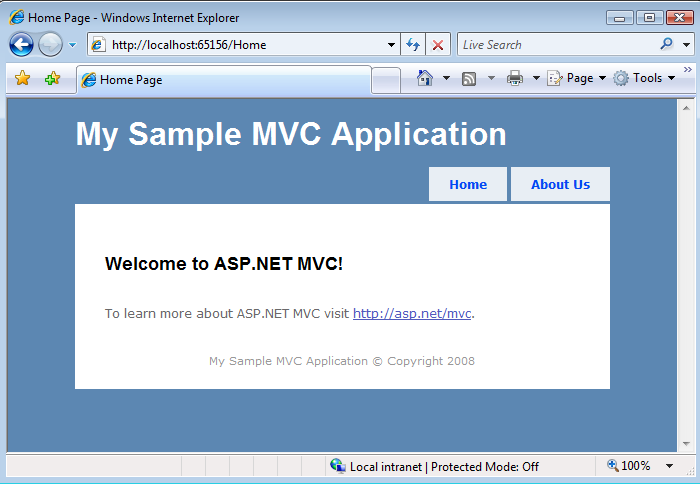Click the page icon in address bar

(x=98, y=45)
